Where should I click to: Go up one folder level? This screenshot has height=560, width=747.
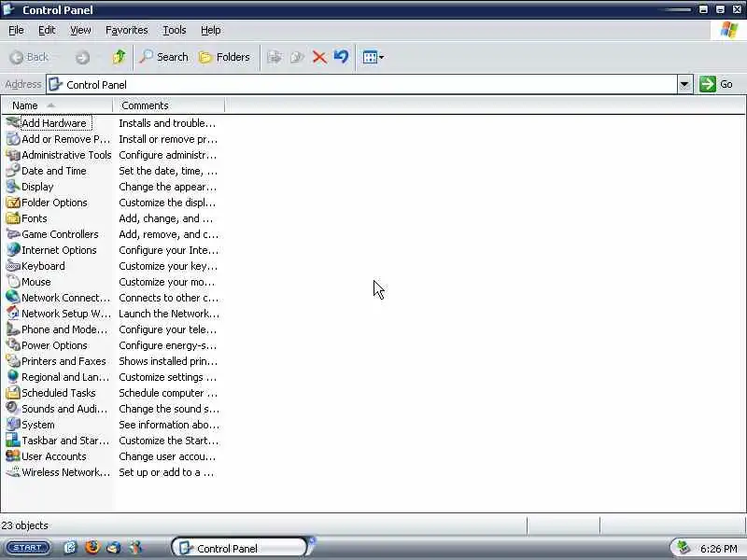click(119, 57)
